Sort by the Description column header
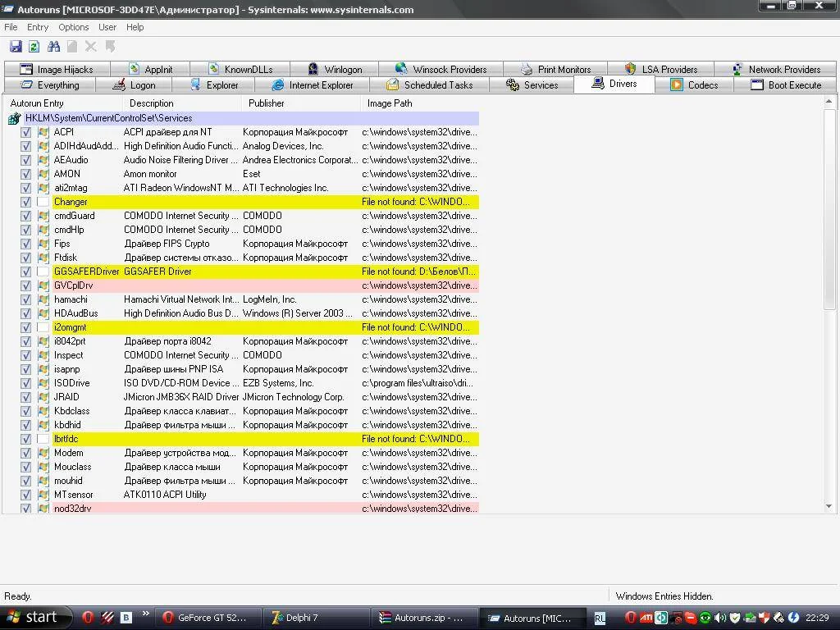The height and width of the screenshot is (630, 840). 182,103
